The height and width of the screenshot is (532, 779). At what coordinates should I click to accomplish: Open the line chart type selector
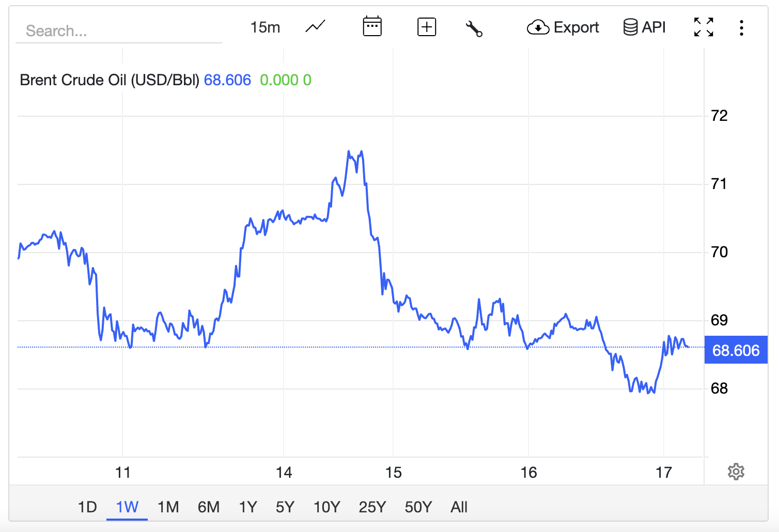pos(315,26)
